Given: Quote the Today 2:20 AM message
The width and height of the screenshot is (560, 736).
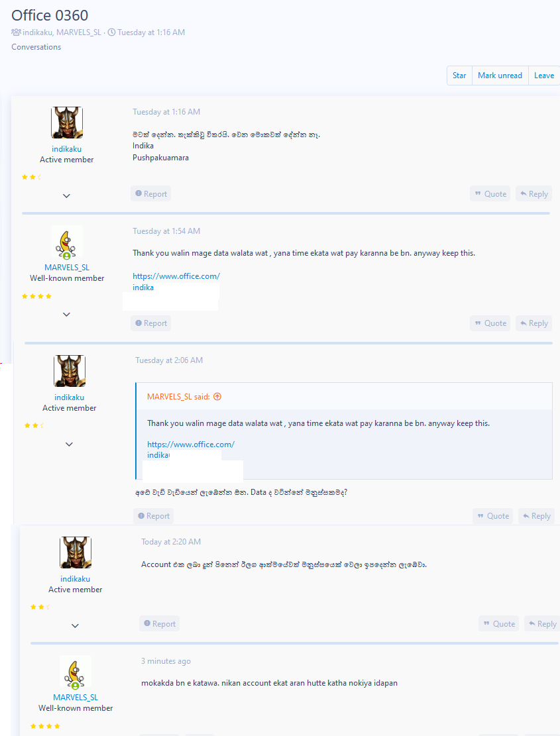Looking at the screenshot, I should (499, 624).
